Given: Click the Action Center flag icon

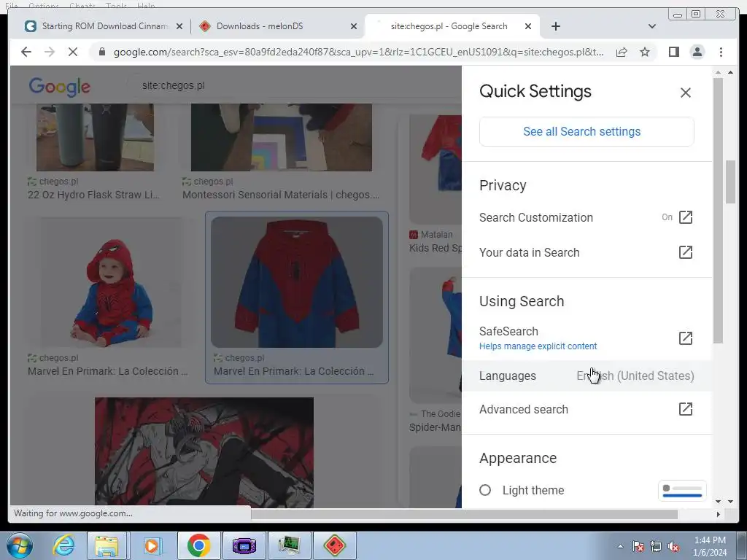Looking at the screenshot, I should pos(638,547).
